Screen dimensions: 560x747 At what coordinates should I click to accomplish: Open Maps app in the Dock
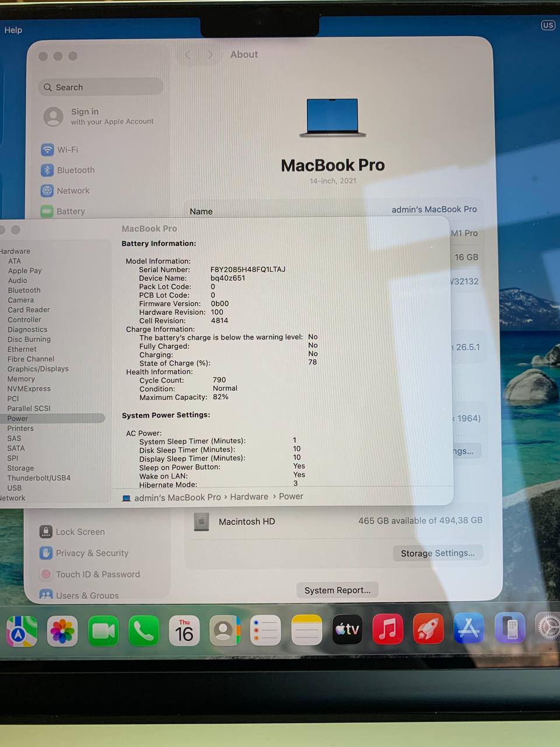point(22,631)
